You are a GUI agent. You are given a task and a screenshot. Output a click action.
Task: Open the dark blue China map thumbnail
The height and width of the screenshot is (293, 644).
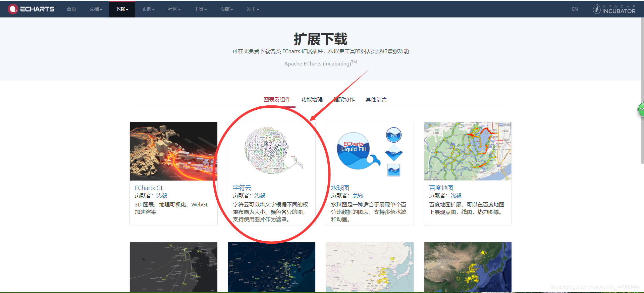coord(272,267)
